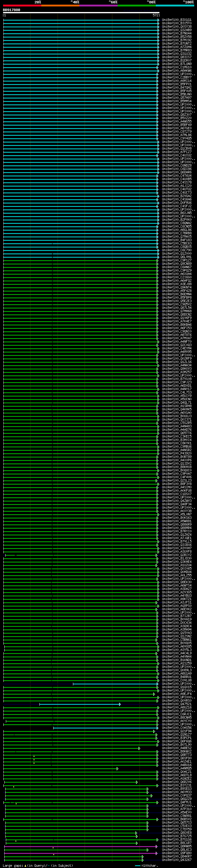The height and width of the screenshot is (868, 197).
Task: Select the last hit UniRef100_Q43267
Action: 177,860
